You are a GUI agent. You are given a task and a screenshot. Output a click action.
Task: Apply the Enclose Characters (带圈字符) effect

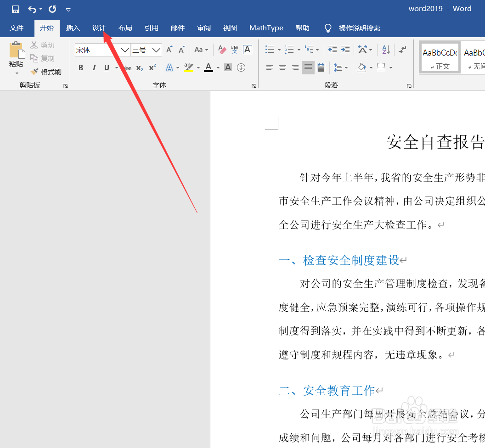[x=241, y=67]
